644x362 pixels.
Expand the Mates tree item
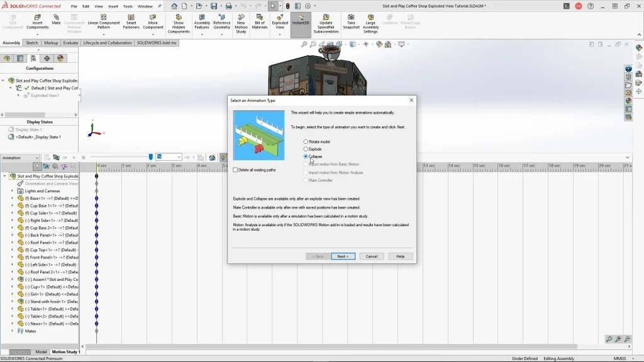coord(12,331)
